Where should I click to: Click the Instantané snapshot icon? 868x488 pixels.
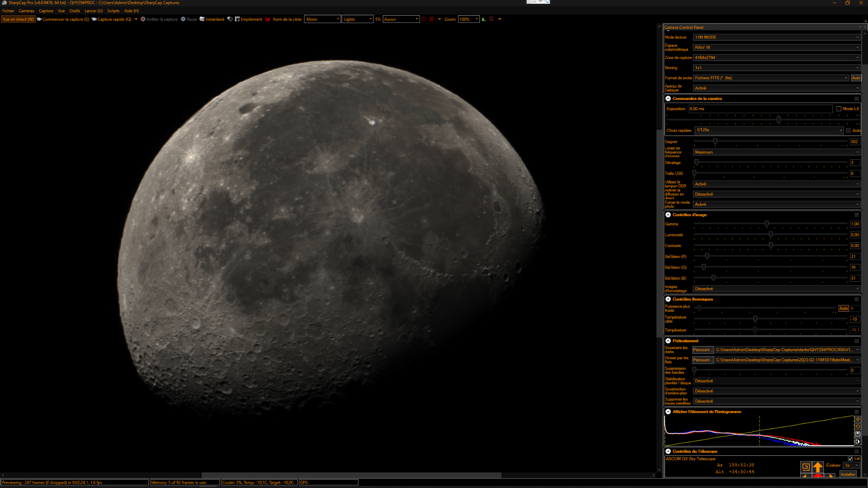click(202, 19)
